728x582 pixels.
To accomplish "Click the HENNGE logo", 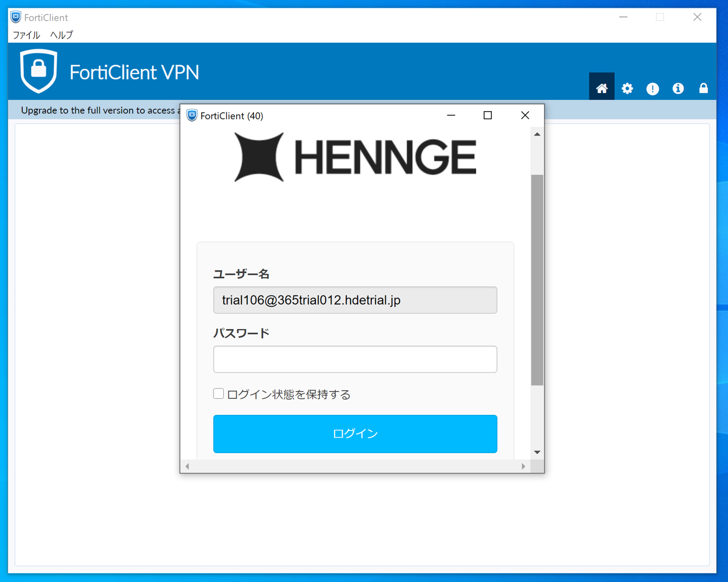I will (355, 157).
